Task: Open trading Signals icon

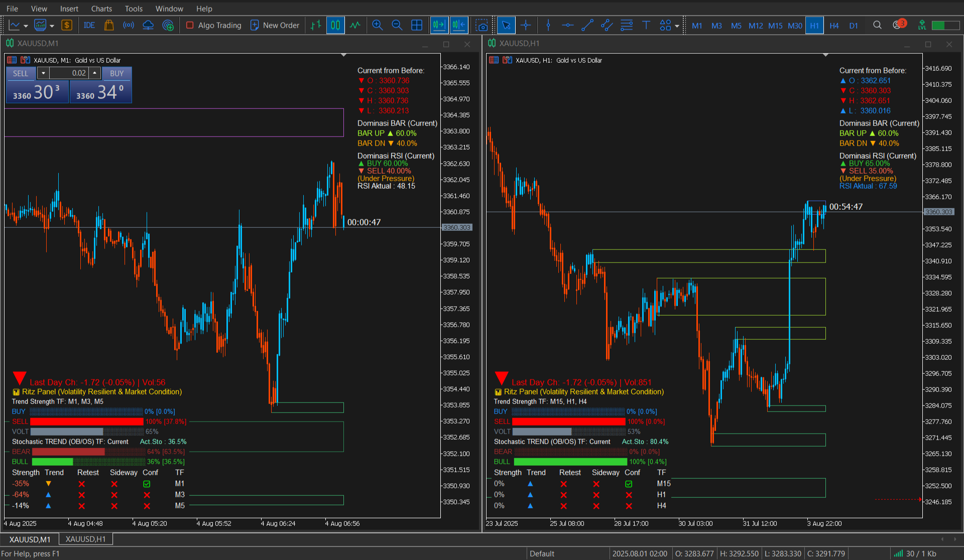Action: point(129,25)
